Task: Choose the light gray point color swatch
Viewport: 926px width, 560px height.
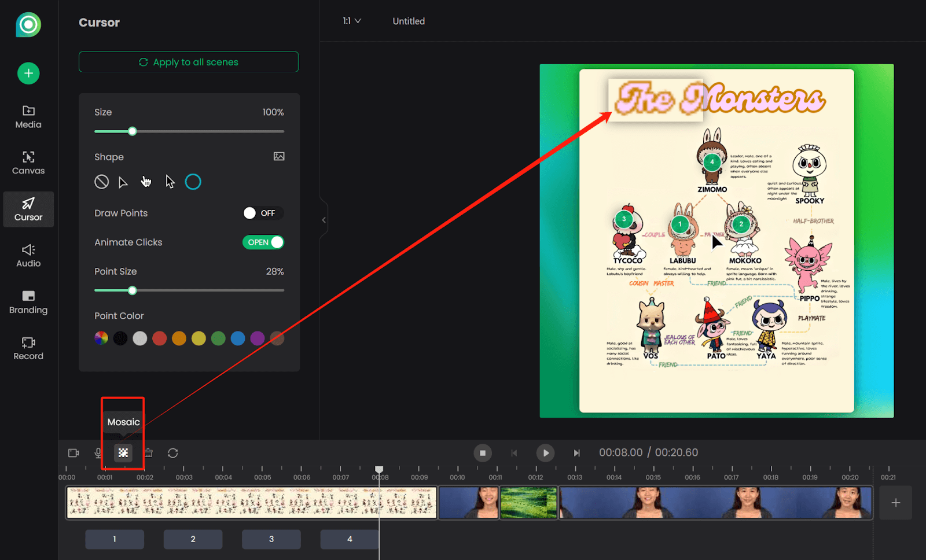Action: coord(140,338)
